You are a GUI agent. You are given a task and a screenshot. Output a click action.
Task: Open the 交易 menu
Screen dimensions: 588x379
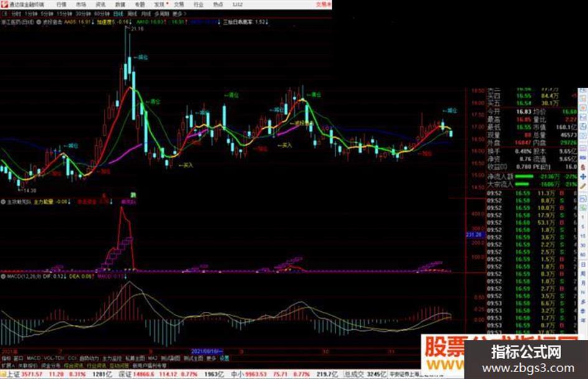pyautogui.click(x=179, y=4)
